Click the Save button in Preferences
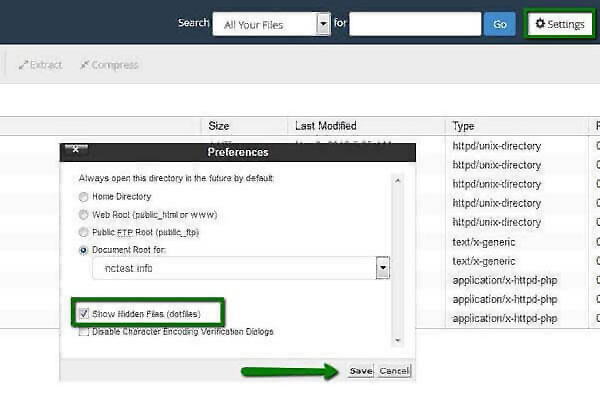Image resolution: width=600 pixels, height=395 pixels. coord(360,371)
